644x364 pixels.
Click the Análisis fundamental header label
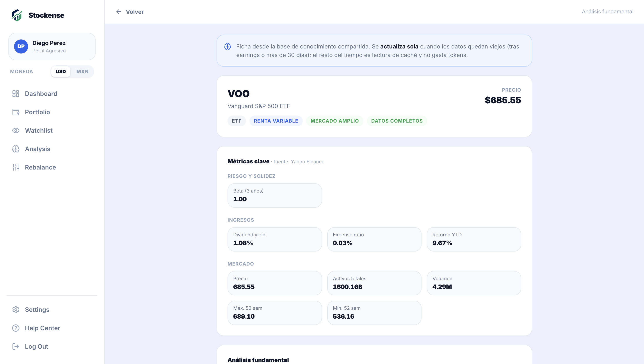(x=607, y=12)
